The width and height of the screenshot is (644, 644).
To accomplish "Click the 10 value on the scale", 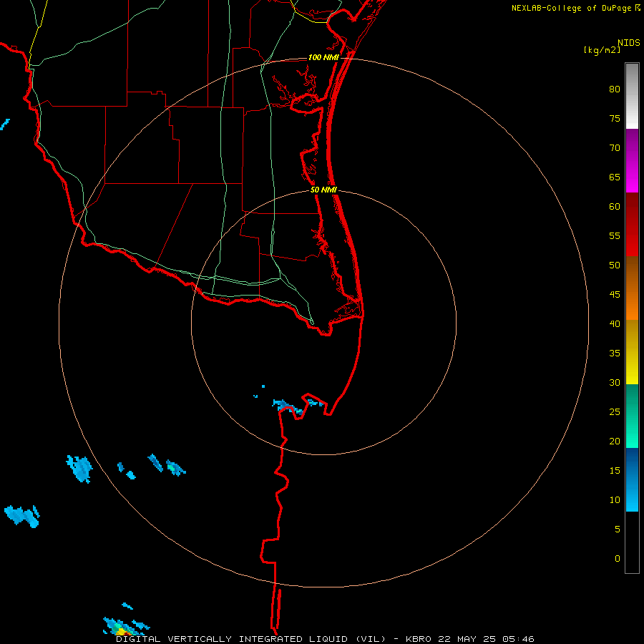I will click(615, 500).
